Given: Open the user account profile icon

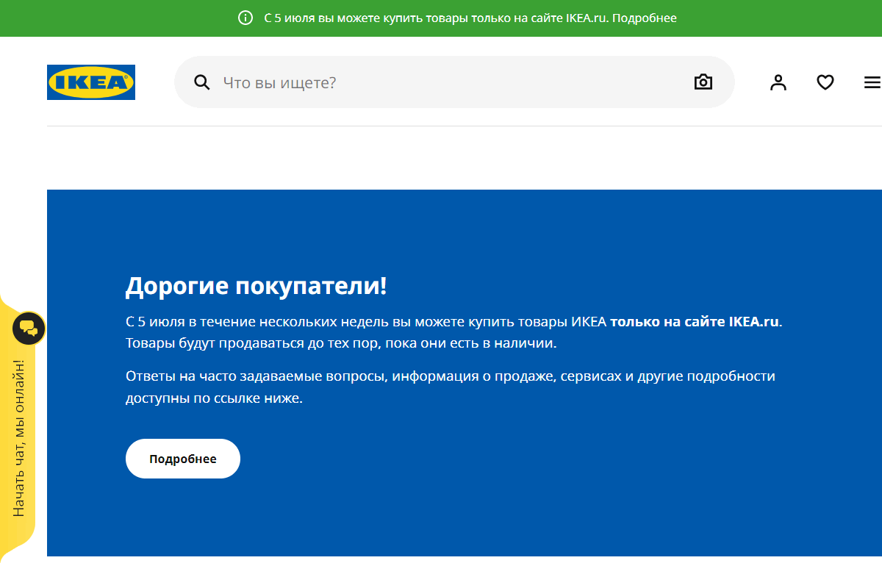Looking at the screenshot, I should click(778, 82).
